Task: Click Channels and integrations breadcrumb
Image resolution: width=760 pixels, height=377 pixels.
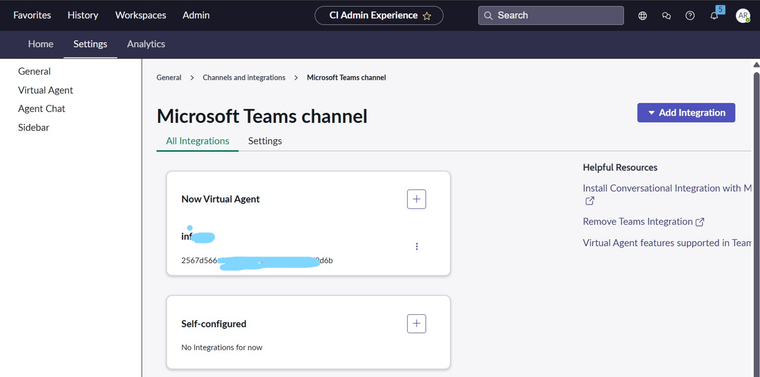Action: point(244,78)
